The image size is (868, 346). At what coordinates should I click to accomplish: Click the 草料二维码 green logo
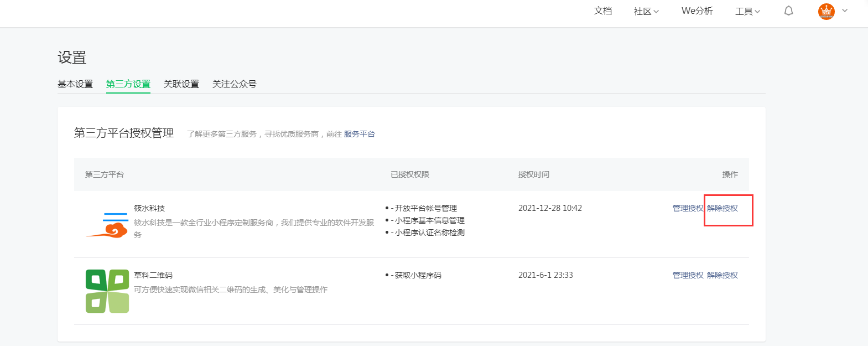pos(107,291)
